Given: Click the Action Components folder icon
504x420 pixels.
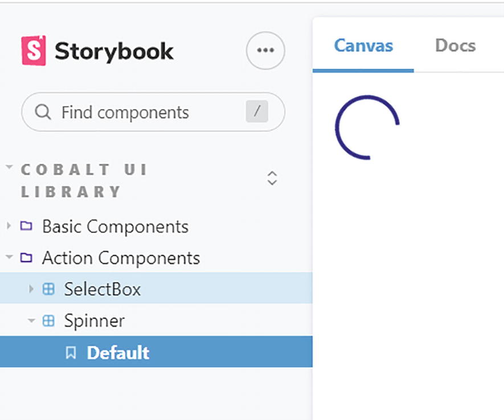Looking at the screenshot, I should pyautogui.click(x=26, y=258).
